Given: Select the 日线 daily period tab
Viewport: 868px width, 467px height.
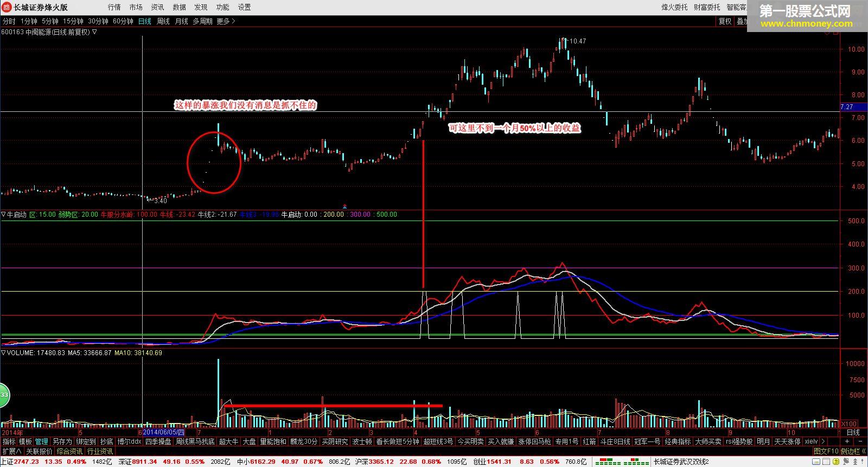Looking at the screenshot, I should pyautogui.click(x=144, y=21).
